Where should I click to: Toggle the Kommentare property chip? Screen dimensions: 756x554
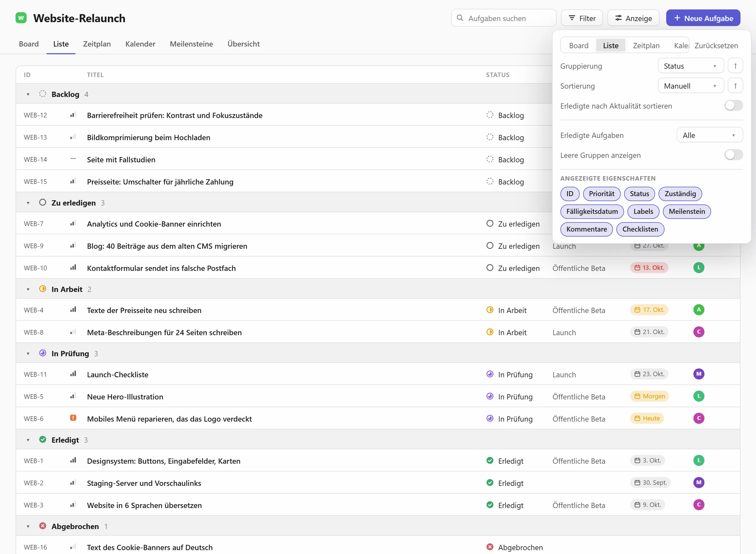[x=586, y=229]
